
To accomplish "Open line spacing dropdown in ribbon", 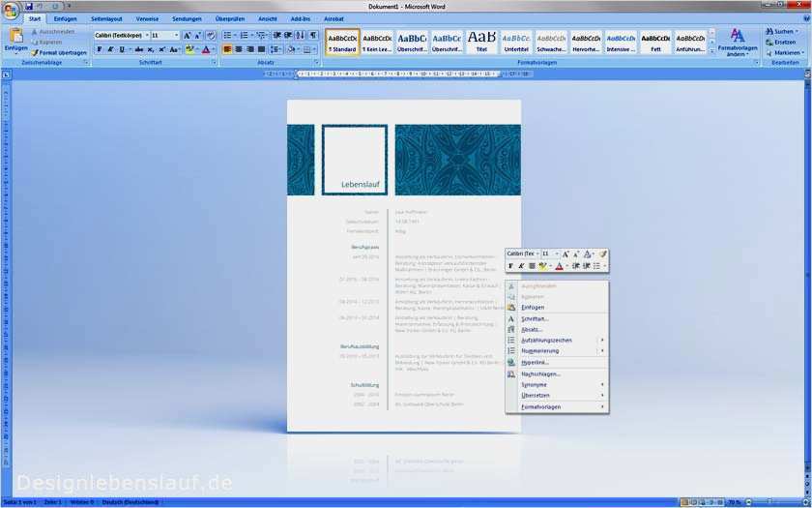I will click(275, 49).
